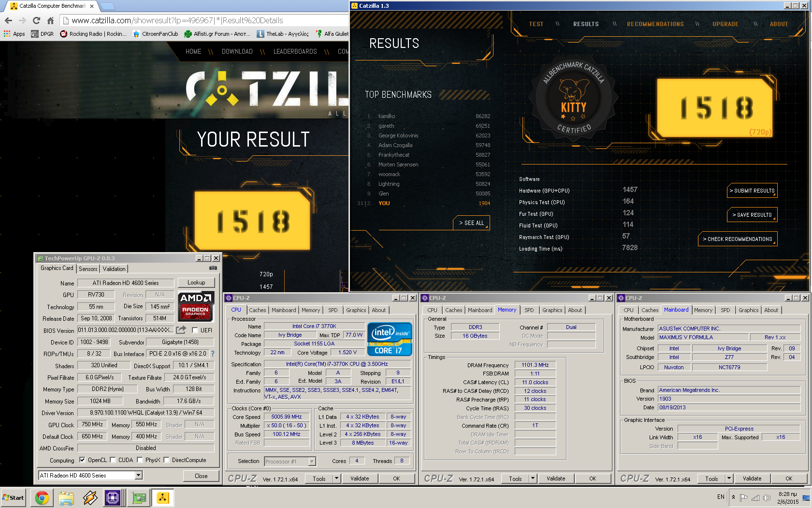Open the CitroenFanClub bookmark
The image size is (812, 508).
[156, 34]
